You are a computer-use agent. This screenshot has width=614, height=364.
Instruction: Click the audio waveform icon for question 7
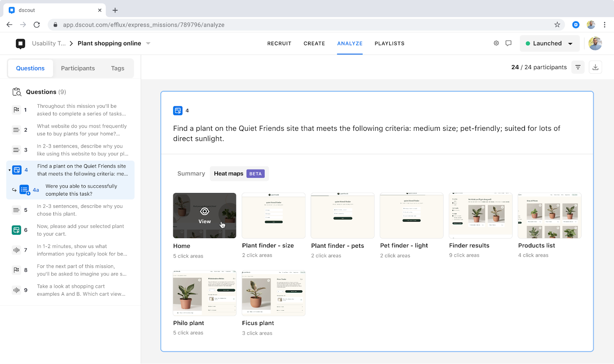click(16, 250)
